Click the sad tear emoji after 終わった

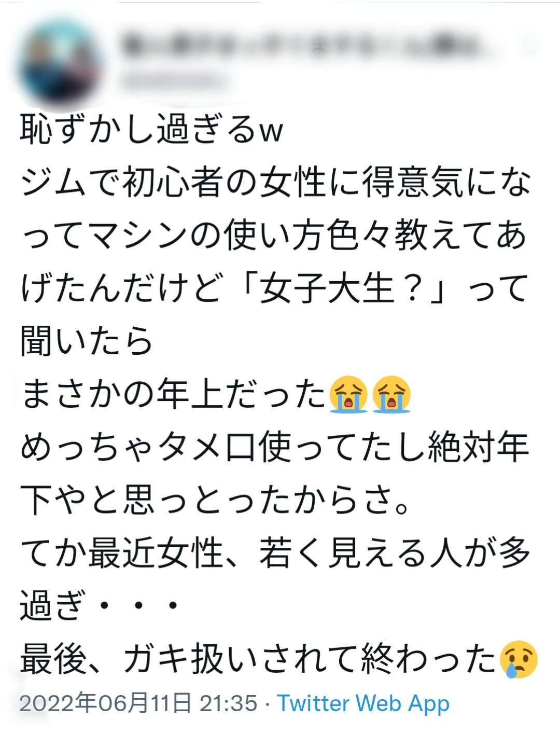click(x=519, y=659)
